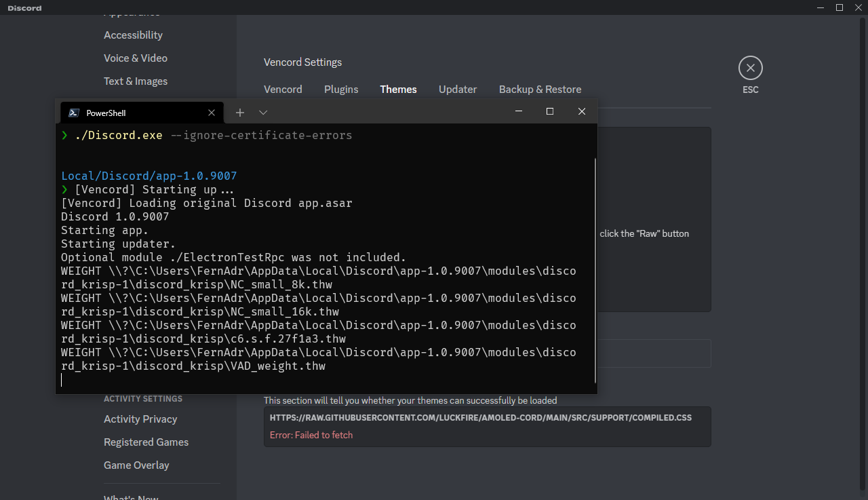
Task: Minimize the PowerShell window
Action: pyautogui.click(x=519, y=111)
